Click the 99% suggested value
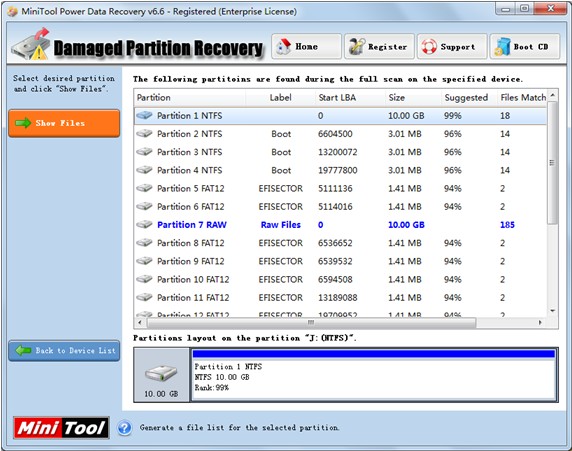Screen dimensions: 572x451 [453, 116]
